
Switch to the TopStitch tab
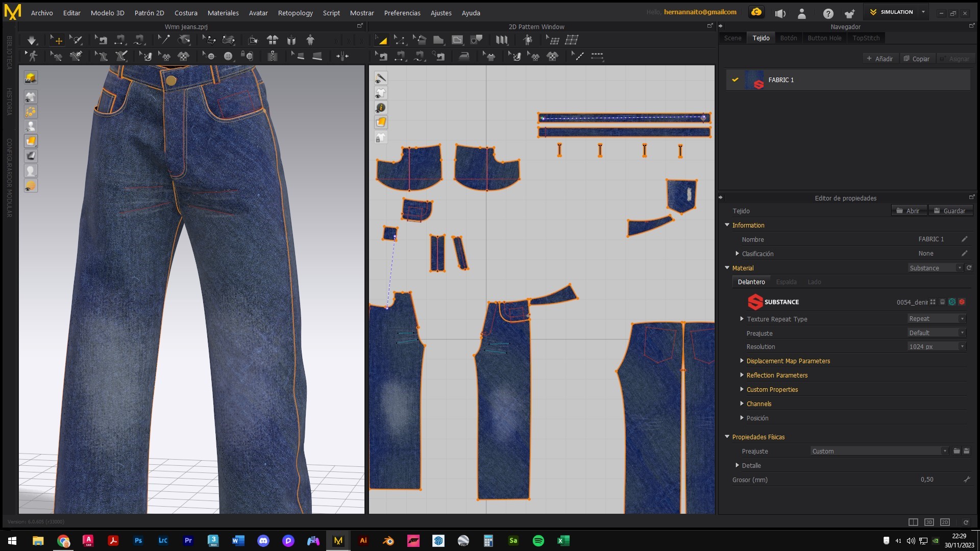pyautogui.click(x=866, y=38)
